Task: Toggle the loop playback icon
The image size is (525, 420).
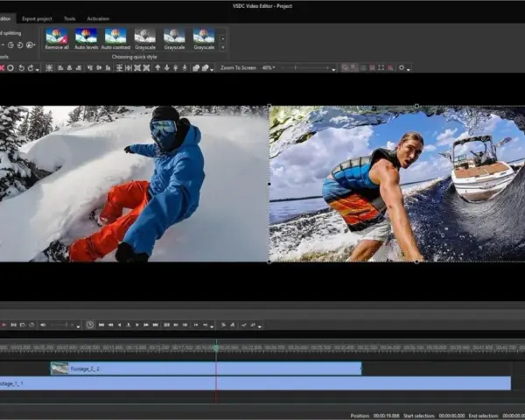Action: click(x=31, y=325)
